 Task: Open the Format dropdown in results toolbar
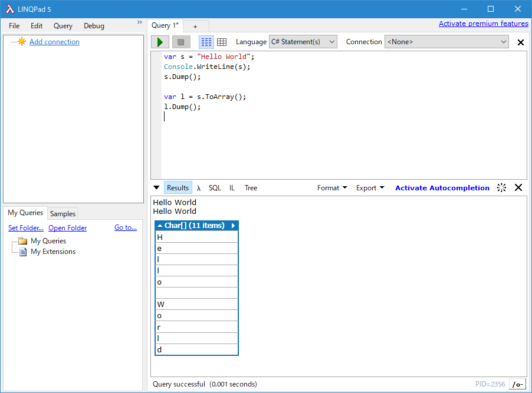(331, 187)
